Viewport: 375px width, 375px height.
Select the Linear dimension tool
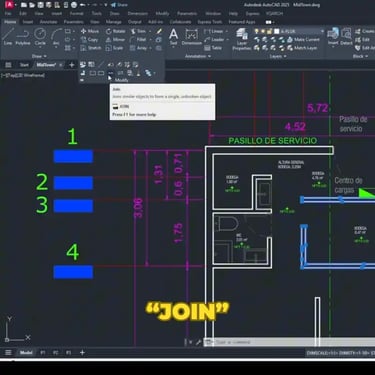click(214, 31)
